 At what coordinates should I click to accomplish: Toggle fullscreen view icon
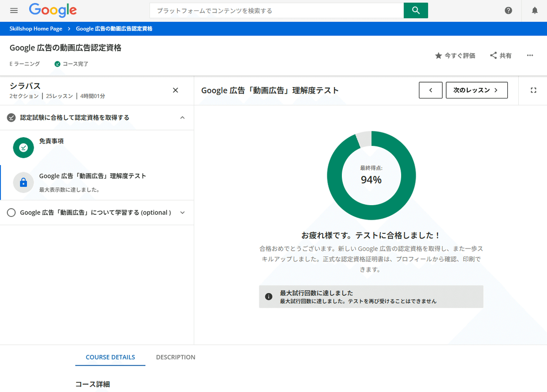(534, 90)
